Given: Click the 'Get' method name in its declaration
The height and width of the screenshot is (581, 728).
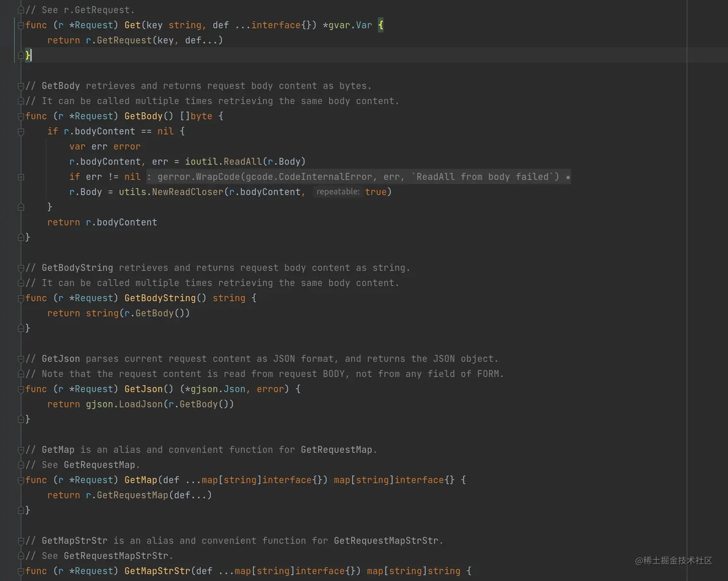Looking at the screenshot, I should tap(132, 25).
